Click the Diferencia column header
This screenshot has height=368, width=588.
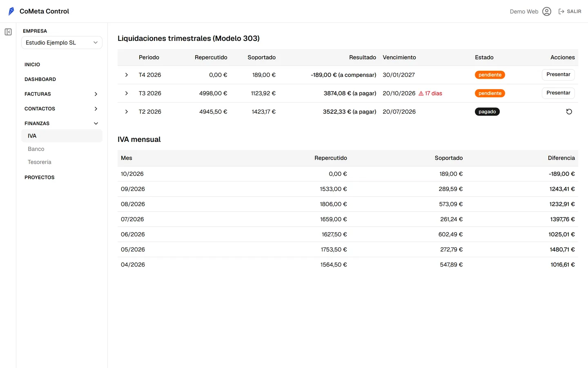[x=561, y=158]
